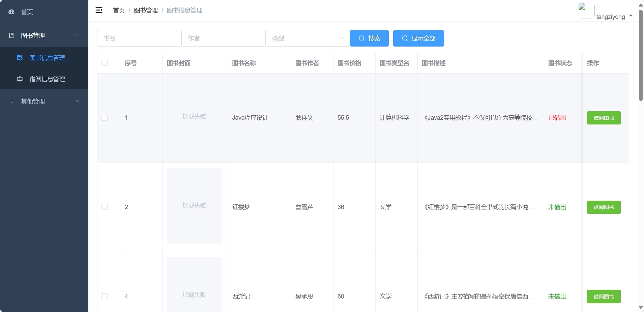The image size is (644, 312).
Task: Click the cover thumbnail for 西游记
Action: (194, 284)
